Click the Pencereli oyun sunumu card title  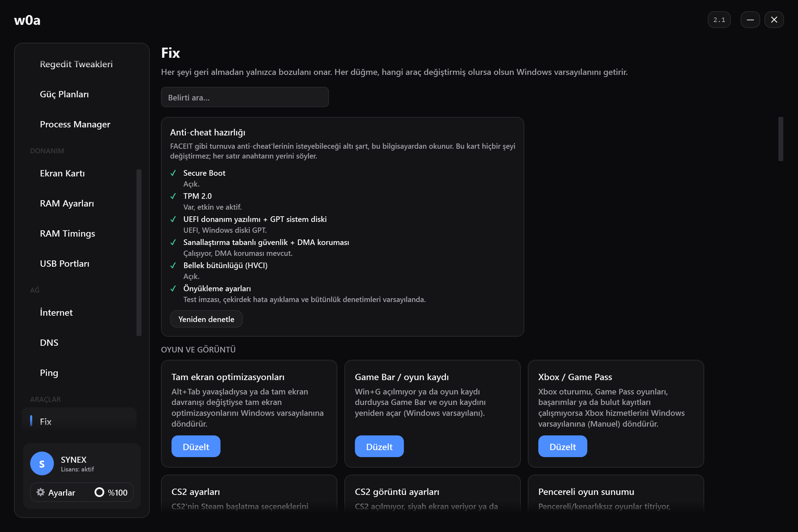coord(586,492)
